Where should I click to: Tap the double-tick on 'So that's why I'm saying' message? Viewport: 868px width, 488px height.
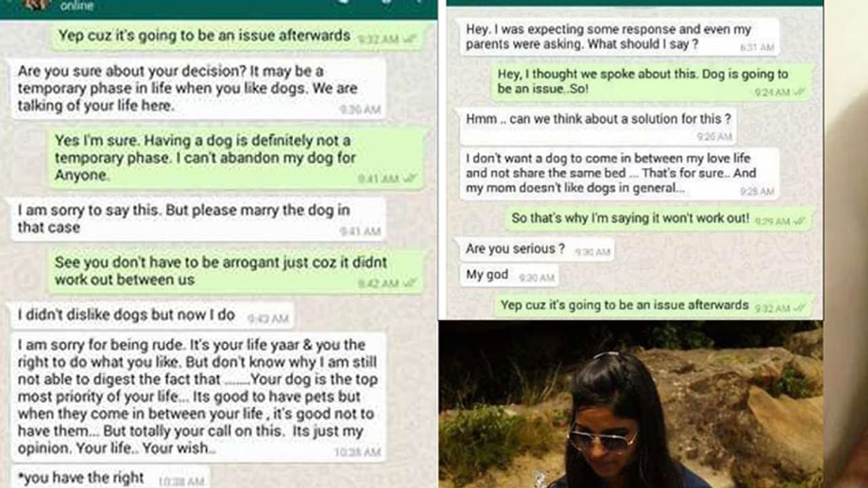(800, 221)
